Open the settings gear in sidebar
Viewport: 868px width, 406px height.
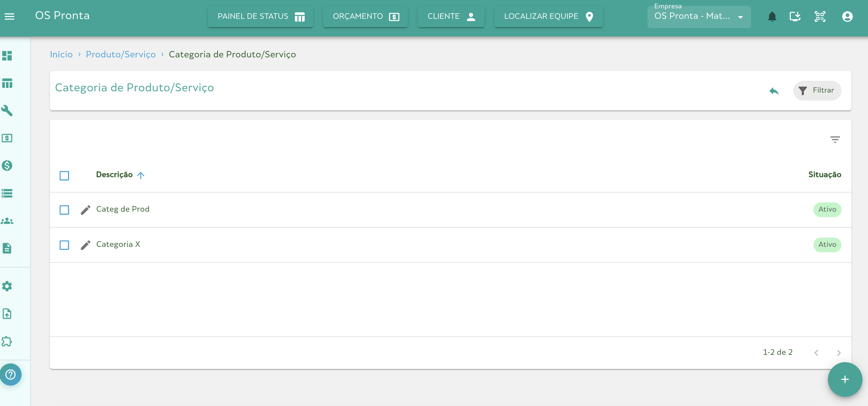pos(7,286)
